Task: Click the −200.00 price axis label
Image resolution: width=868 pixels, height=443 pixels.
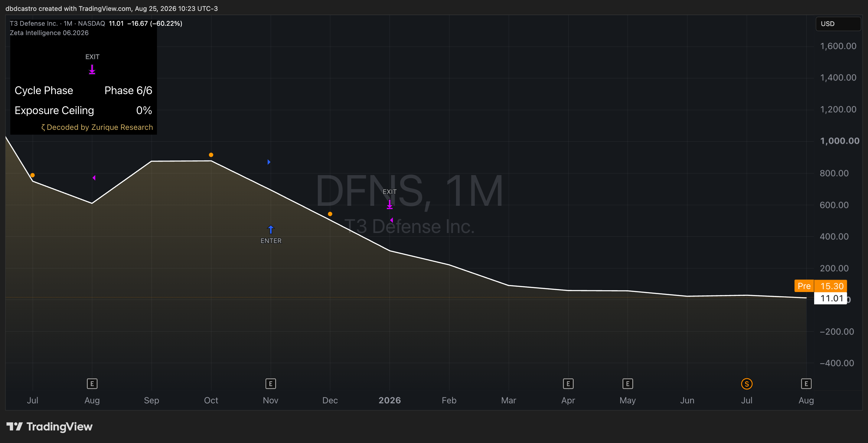Action: (x=837, y=332)
